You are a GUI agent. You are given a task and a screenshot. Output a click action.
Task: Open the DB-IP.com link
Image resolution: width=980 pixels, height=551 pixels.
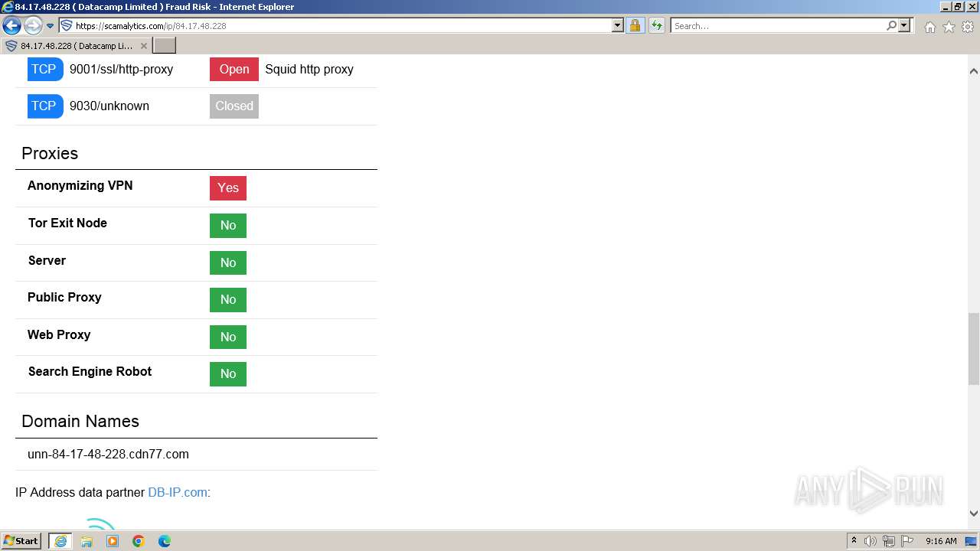178,492
